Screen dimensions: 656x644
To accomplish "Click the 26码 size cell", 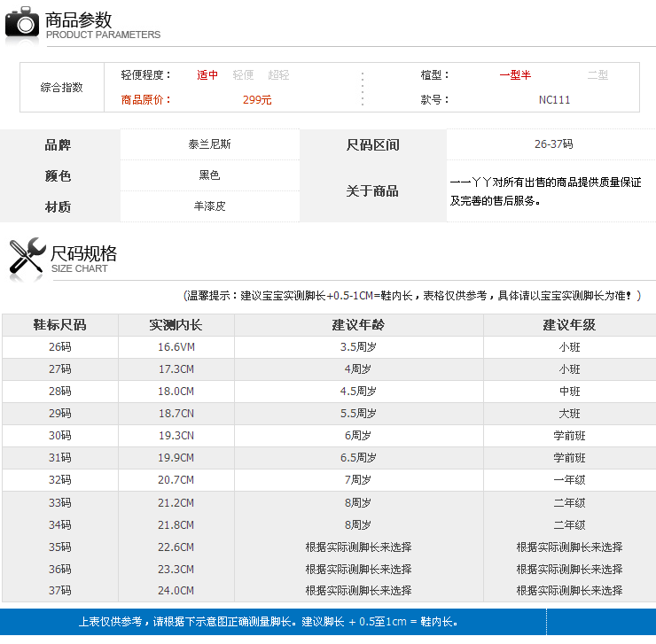I will coord(59,347).
